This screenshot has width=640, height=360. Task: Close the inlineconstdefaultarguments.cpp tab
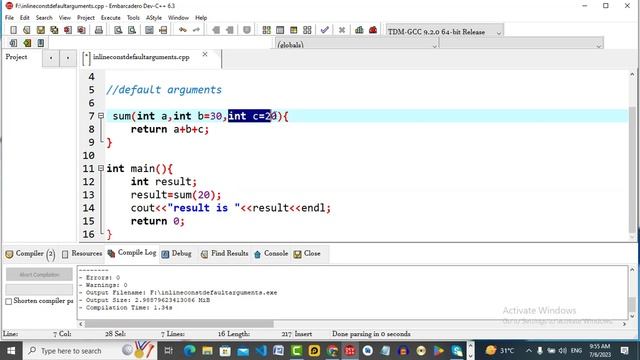point(205,54)
